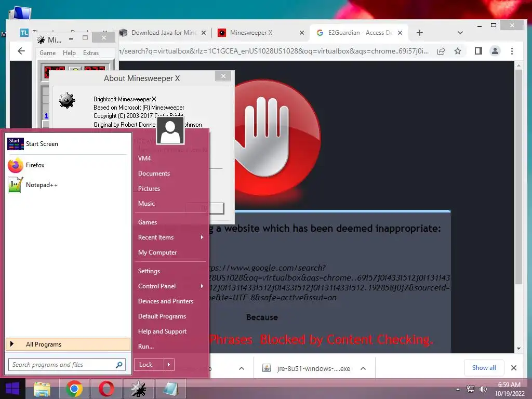
Task: Open VM4 user folder
Action: (x=144, y=158)
